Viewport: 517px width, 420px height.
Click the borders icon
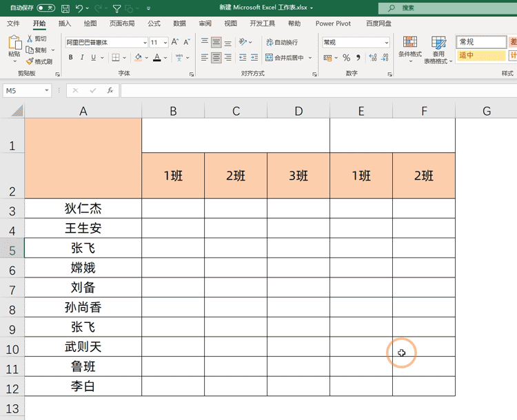coord(115,58)
